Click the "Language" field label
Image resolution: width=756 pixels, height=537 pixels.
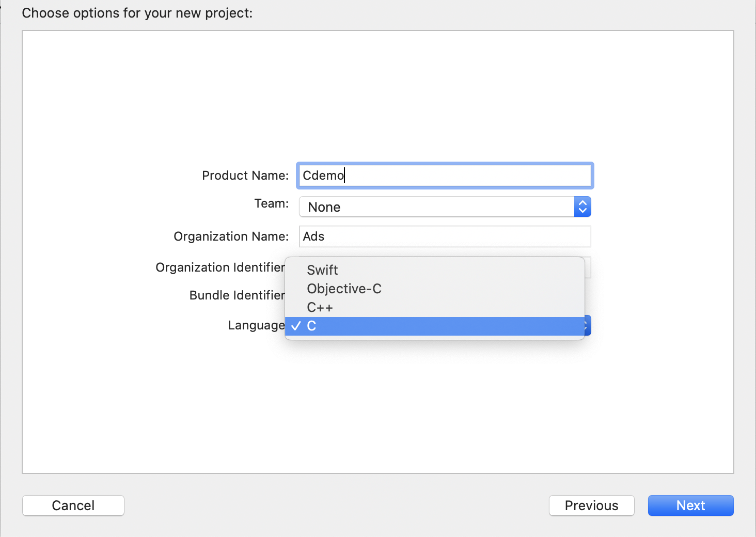click(256, 325)
